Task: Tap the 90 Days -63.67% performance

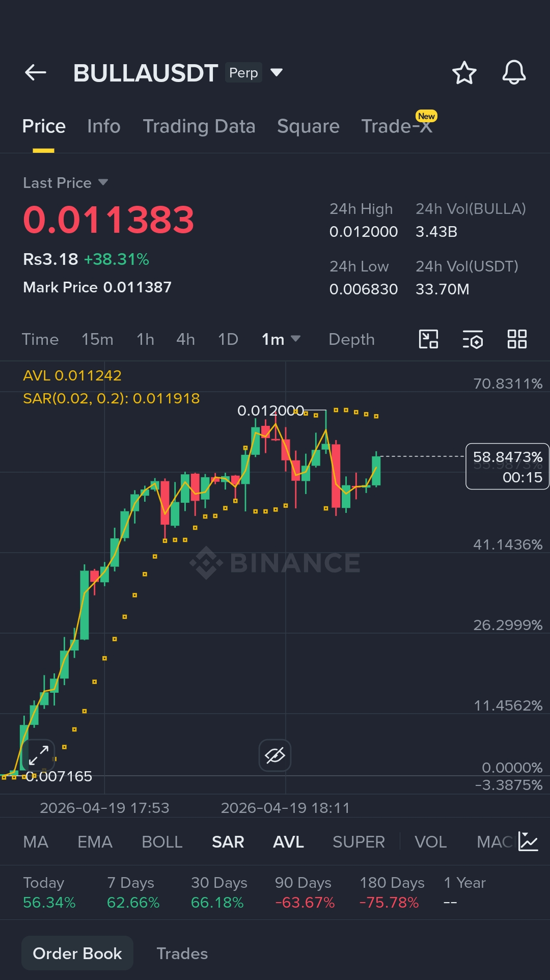Action: click(x=305, y=892)
